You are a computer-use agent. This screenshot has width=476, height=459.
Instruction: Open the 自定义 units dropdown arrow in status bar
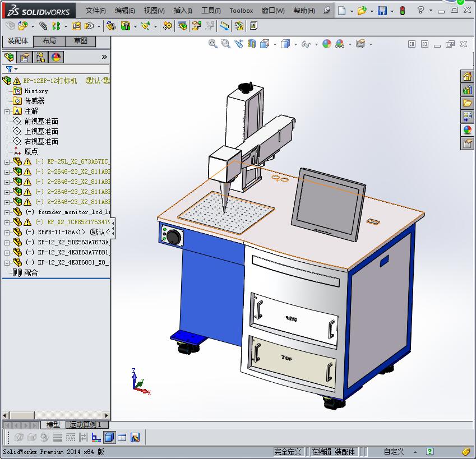415,452
